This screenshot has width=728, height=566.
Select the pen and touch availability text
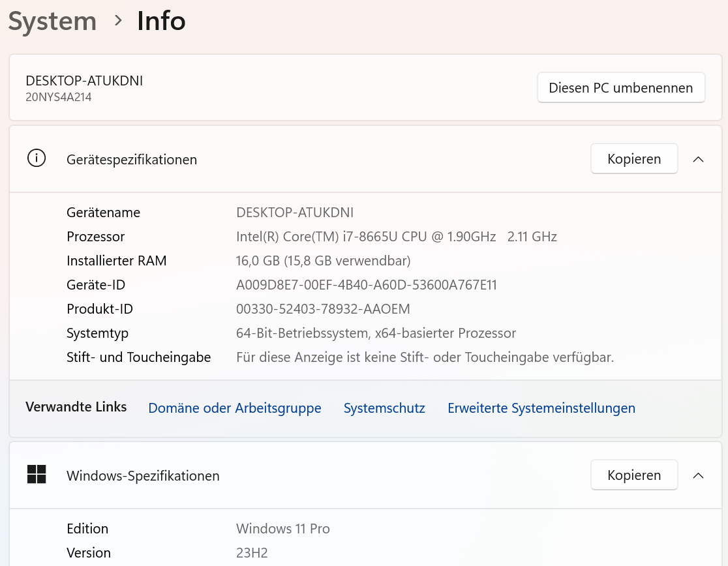(425, 357)
